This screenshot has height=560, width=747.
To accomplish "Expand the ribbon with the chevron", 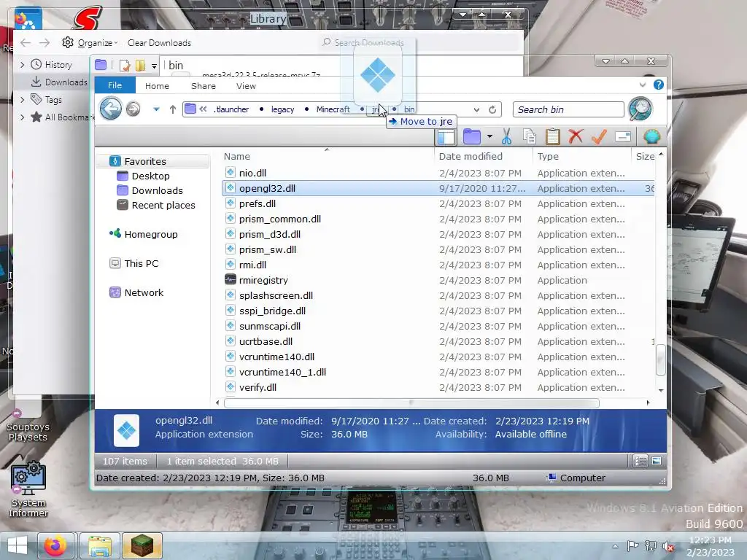I will click(x=643, y=85).
